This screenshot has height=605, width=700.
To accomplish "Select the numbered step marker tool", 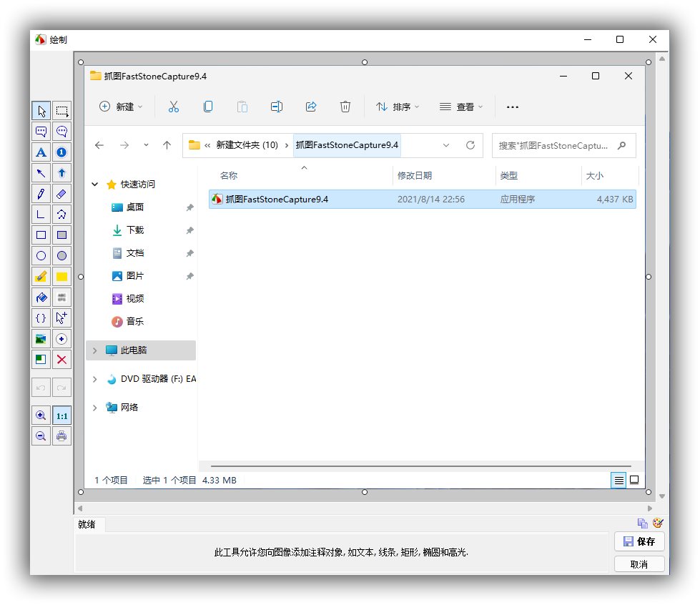I will [61, 152].
